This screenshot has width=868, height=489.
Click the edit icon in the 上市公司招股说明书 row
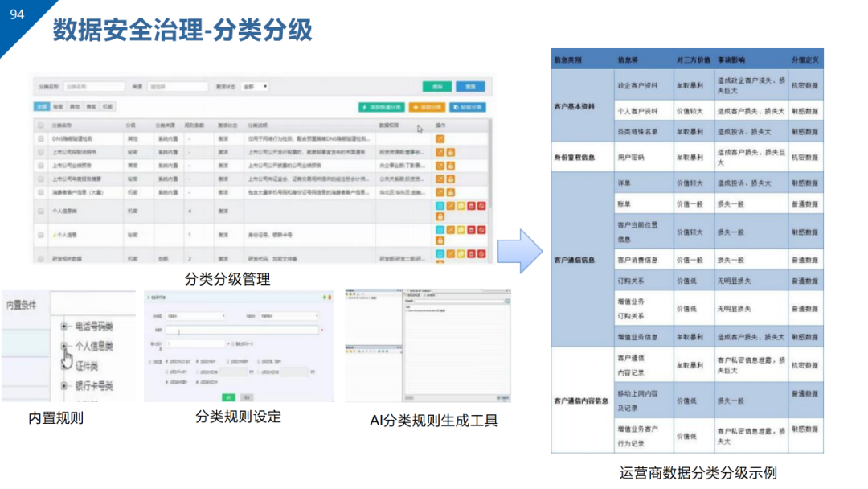coord(440,152)
